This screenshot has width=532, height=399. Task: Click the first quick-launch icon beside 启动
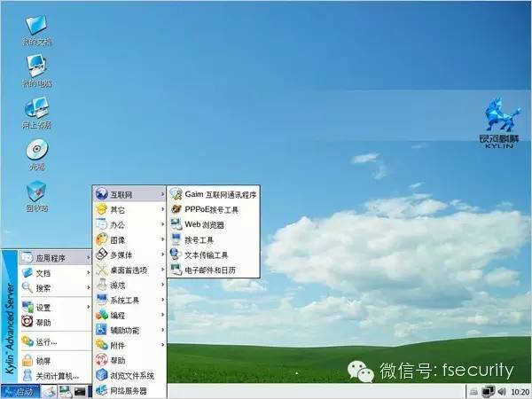pos(49,392)
